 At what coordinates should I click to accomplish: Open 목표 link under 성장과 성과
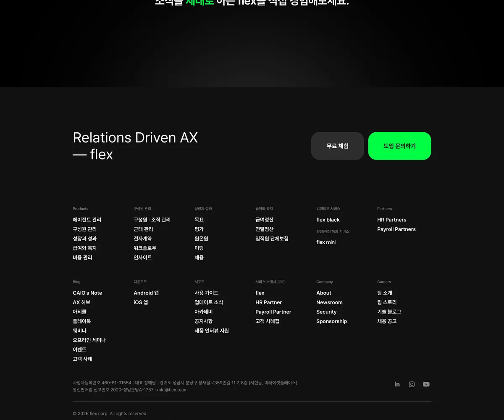(x=199, y=220)
